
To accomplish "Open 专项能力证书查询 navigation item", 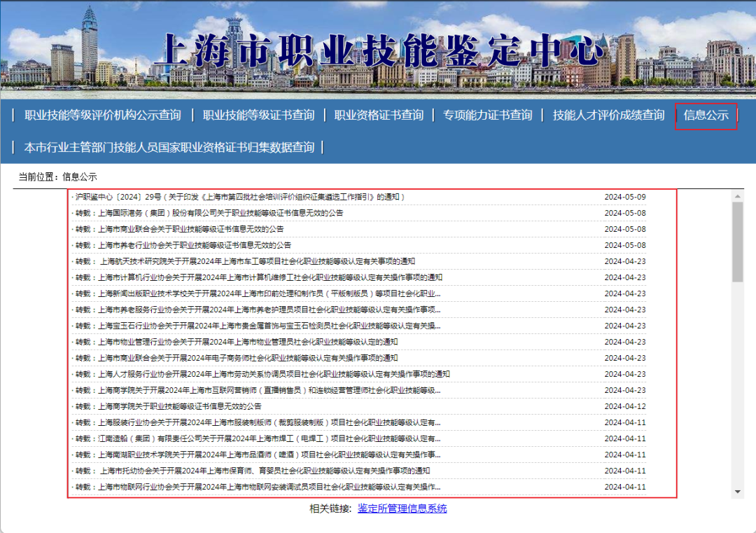I will [x=487, y=116].
